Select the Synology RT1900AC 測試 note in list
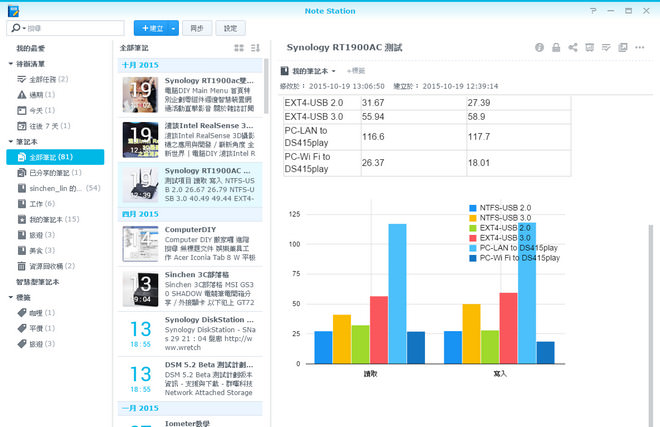660x427 pixels. point(190,185)
